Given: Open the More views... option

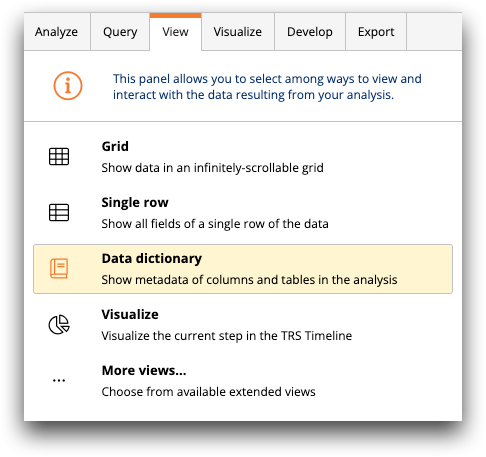Looking at the screenshot, I should 144,370.
